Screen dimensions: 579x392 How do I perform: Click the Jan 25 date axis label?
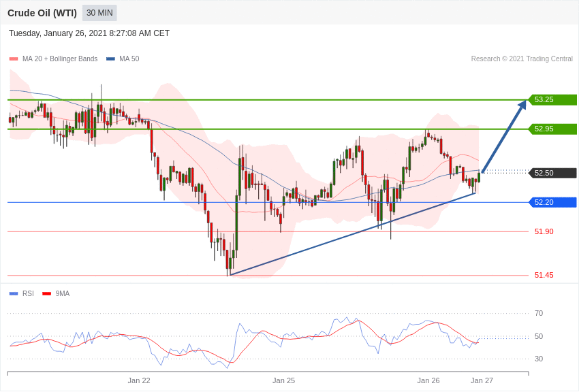click(283, 380)
